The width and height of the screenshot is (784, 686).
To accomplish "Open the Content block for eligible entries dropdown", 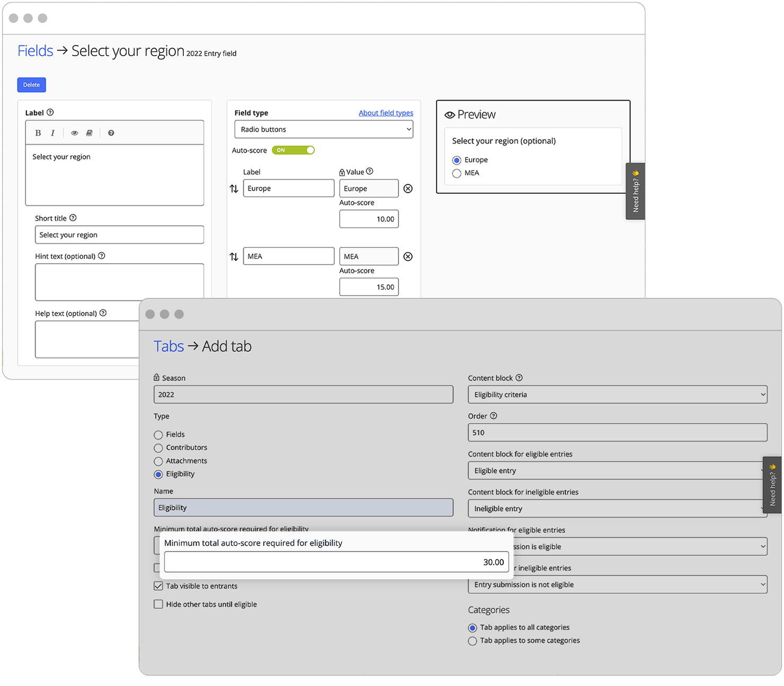I will [x=617, y=470].
